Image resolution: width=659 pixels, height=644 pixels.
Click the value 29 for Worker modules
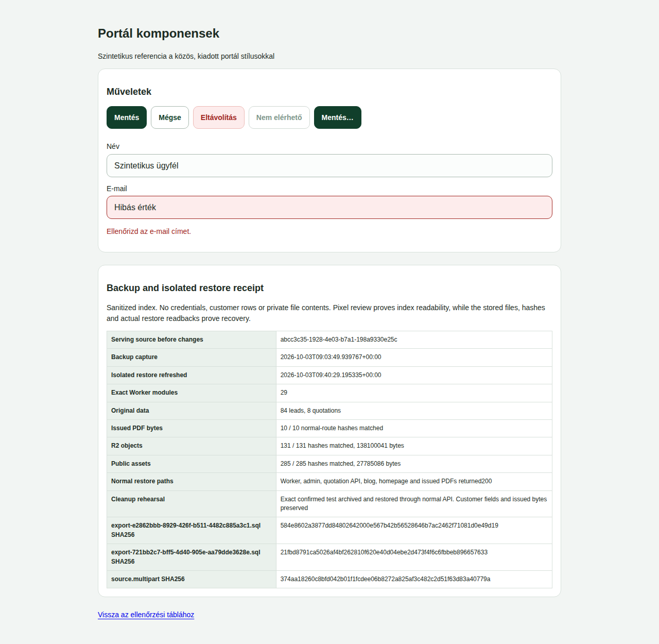click(284, 393)
